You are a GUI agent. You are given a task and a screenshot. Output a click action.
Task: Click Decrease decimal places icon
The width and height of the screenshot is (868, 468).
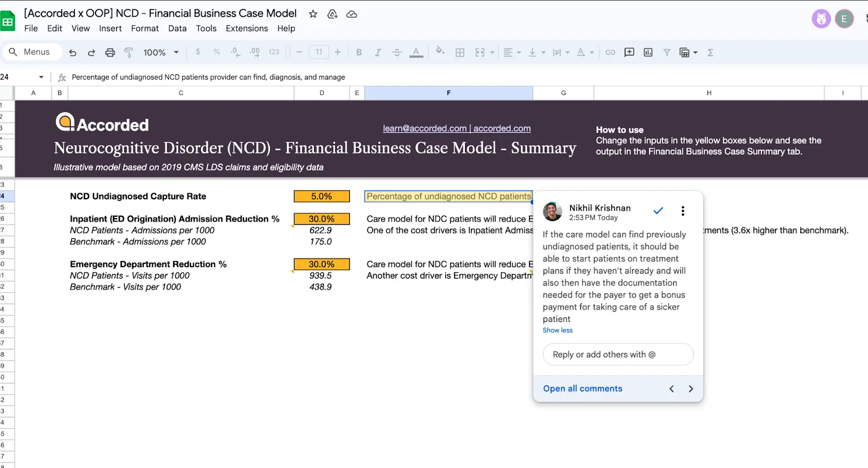(x=235, y=52)
